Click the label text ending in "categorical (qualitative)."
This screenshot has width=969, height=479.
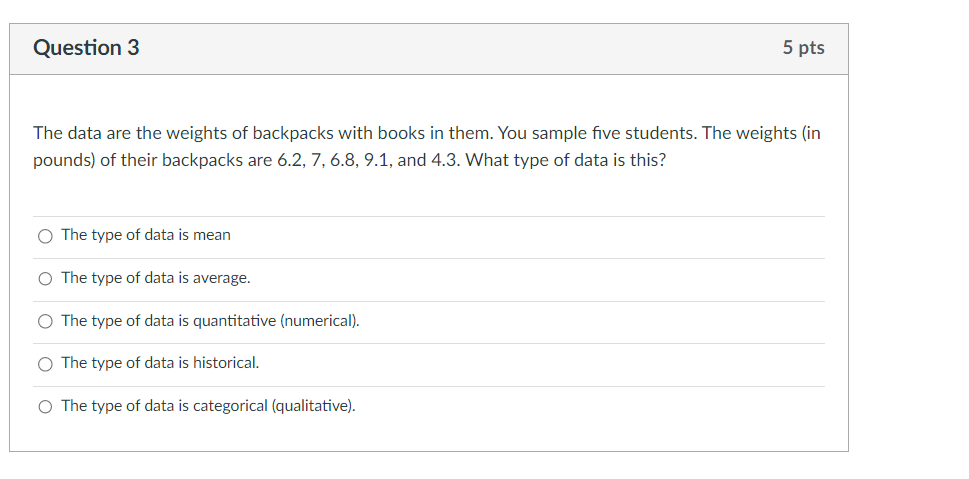(208, 406)
